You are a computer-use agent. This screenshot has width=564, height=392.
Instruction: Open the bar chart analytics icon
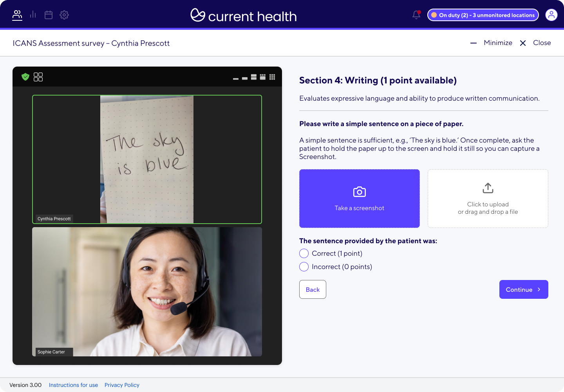[x=33, y=15]
